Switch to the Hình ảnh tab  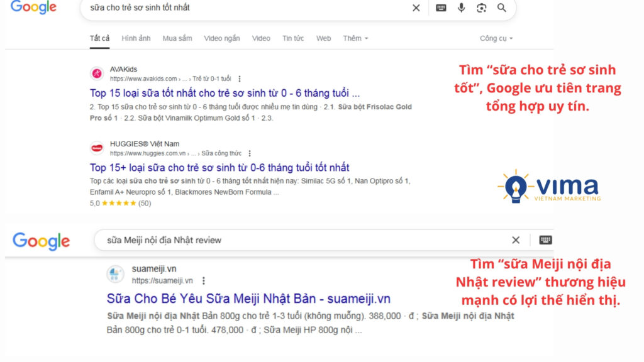pyautogui.click(x=136, y=38)
